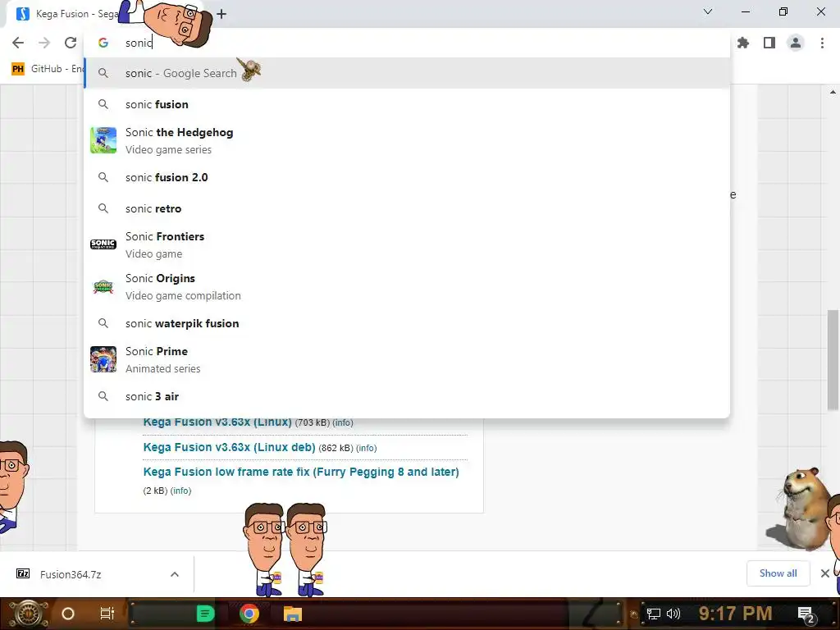Open the Chrome extensions puzzle icon

(x=743, y=43)
